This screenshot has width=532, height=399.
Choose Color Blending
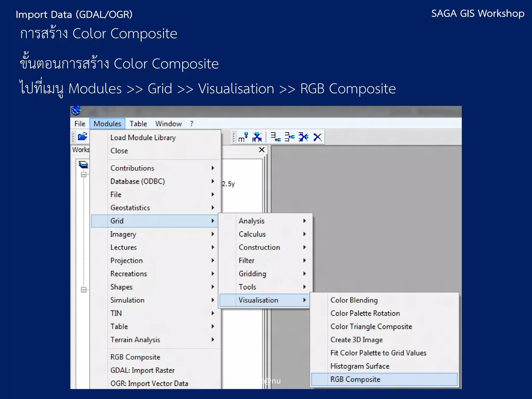(x=384, y=300)
